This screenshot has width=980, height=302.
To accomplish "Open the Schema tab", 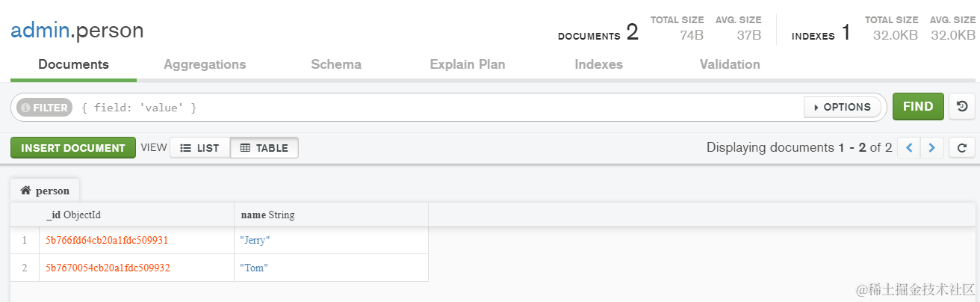I will [x=336, y=64].
